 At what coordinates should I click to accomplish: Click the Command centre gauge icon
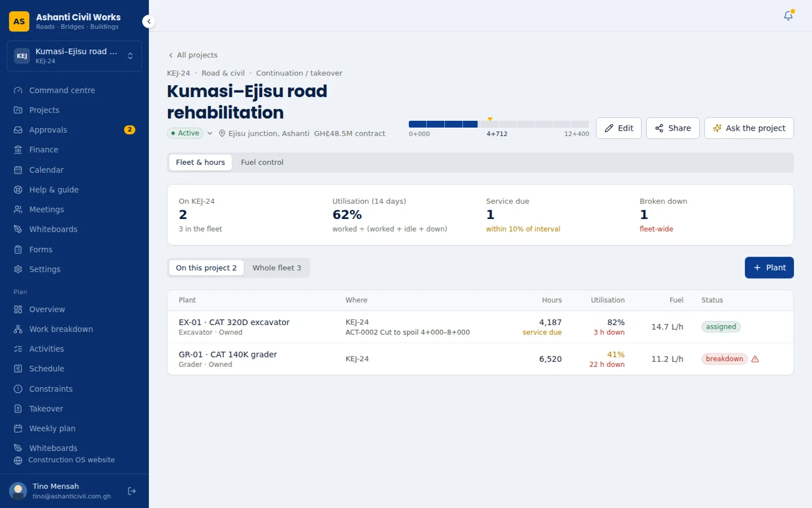tap(18, 91)
